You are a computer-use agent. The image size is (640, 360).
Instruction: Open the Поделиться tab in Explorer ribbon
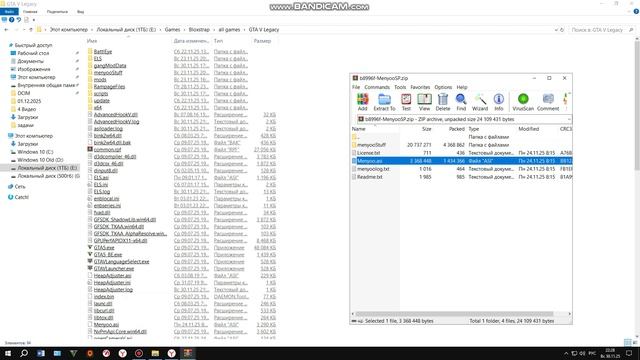click(57, 11)
